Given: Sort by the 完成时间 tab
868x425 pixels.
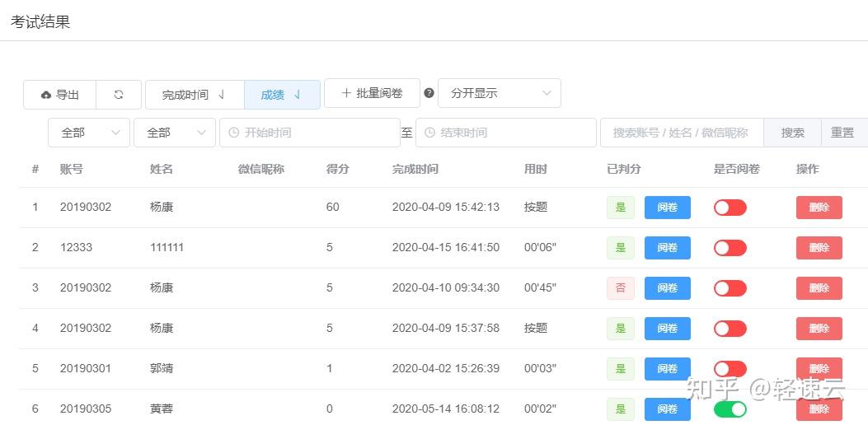Looking at the screenshot, I should click(x=185, y=95).
